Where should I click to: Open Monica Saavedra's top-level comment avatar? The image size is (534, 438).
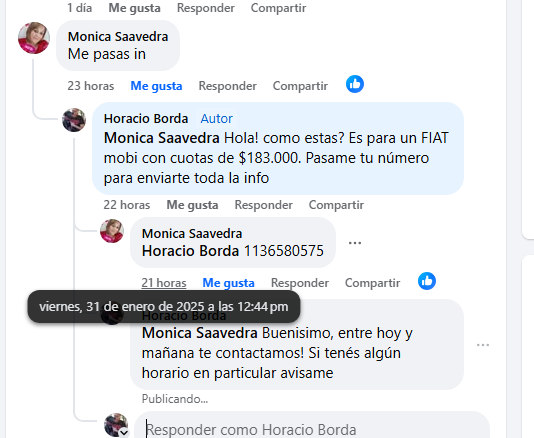click(34, 38)
